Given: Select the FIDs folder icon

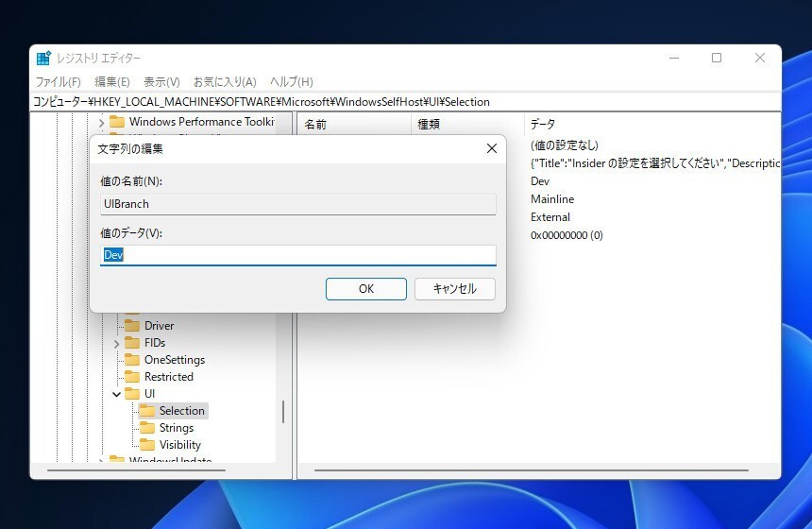Looking at the screenshot, I should click(132, 343).
